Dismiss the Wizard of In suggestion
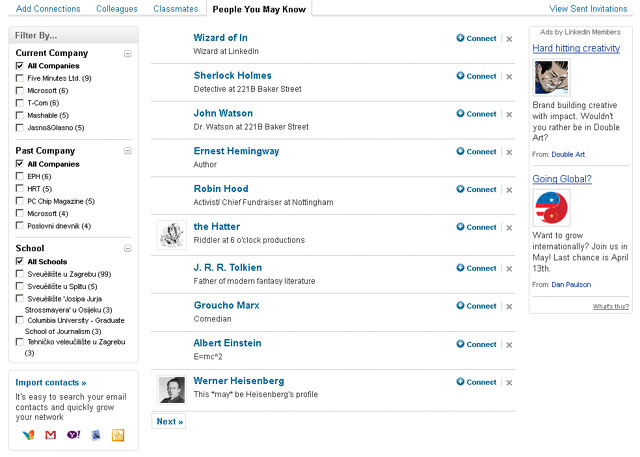This screenshot has width=640, height=457. 509,39
